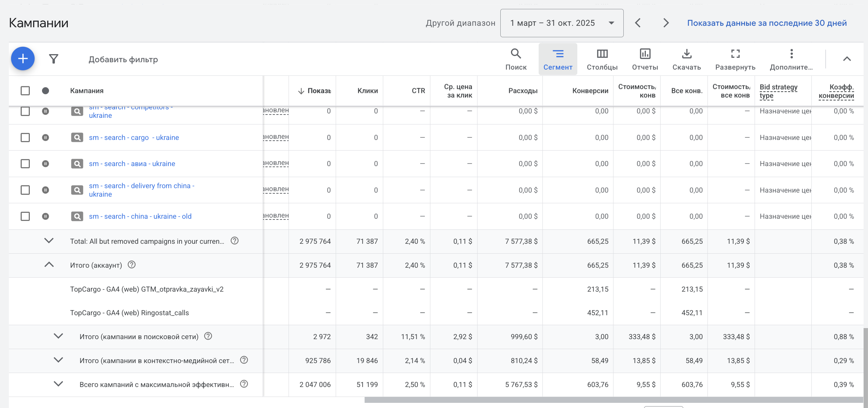Screen dimensions: 868x408
Task: Expand Всего кампаний с максимальной эффективностью row
Action: point(59,384)
